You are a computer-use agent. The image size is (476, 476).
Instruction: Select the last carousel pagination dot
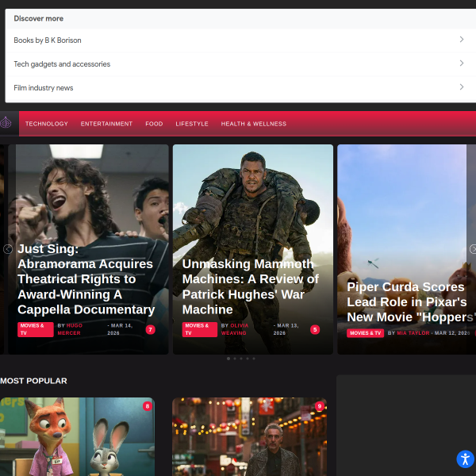254,359
